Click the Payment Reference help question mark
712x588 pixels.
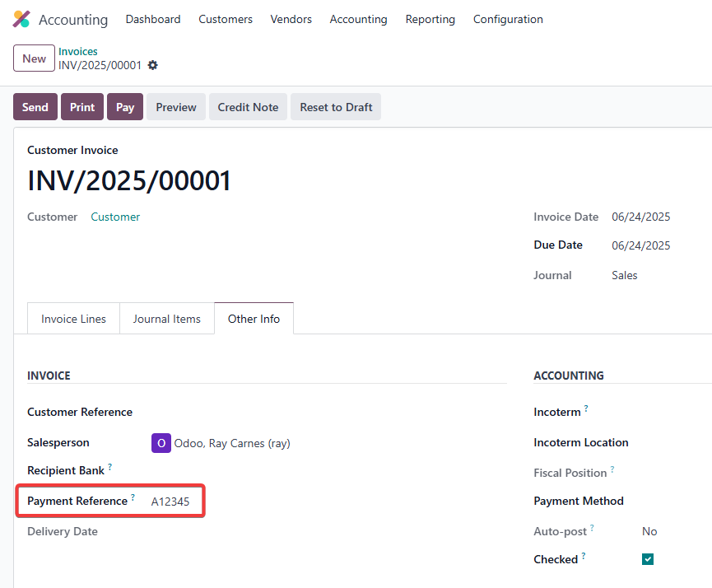(x=133, y=497)
